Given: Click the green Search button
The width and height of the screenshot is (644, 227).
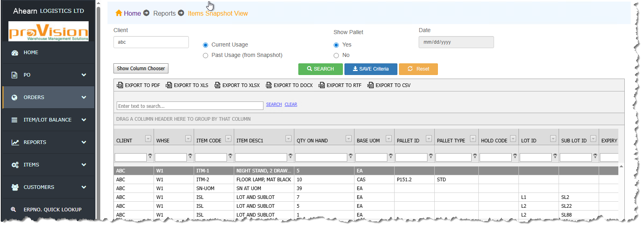Looking at the screenshot, I should [x=320, y=69].
